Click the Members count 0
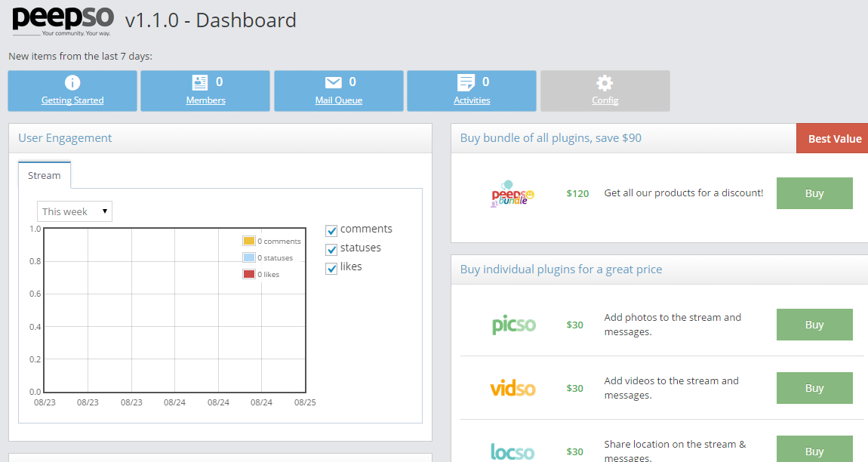 pyautogui.click(x=219, y=82)
